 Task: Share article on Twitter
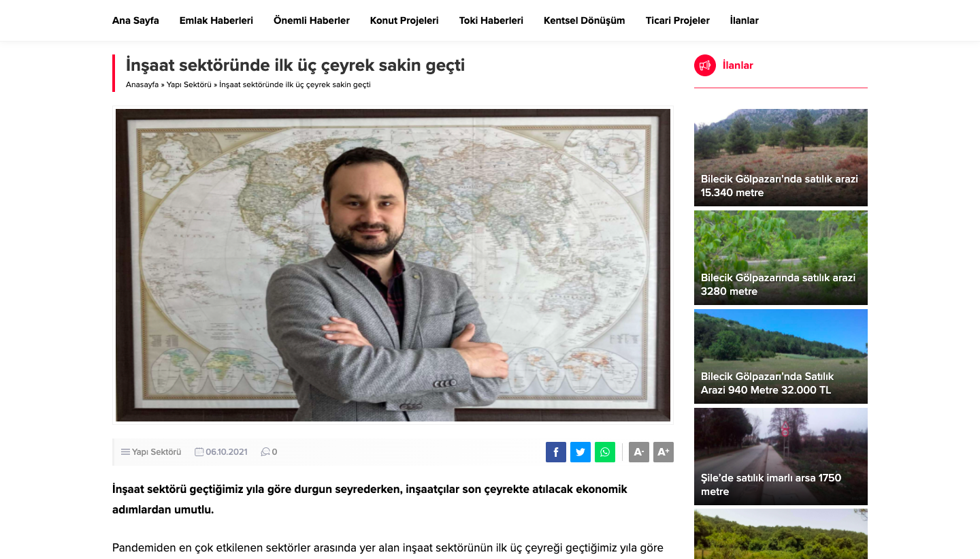(x=581, y=452)
